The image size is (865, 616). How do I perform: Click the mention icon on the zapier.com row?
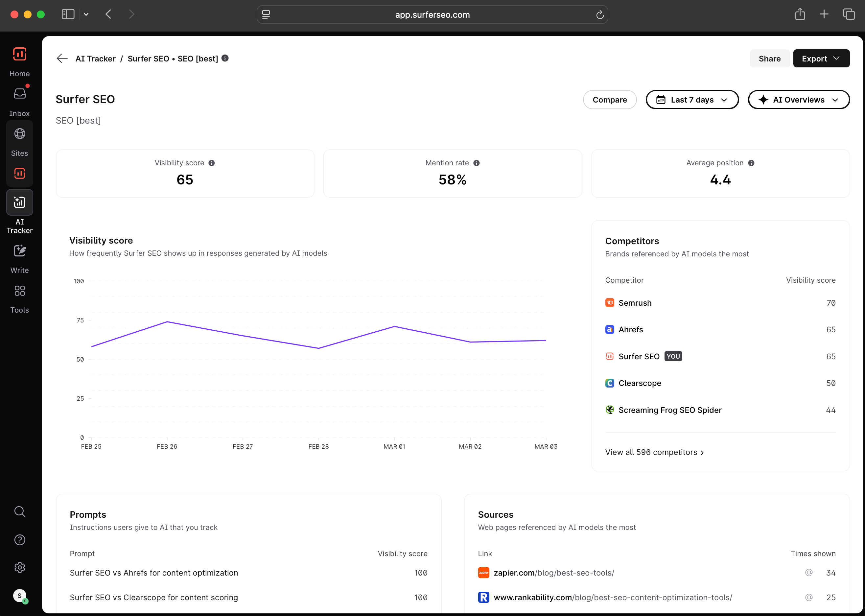point(808,572)
